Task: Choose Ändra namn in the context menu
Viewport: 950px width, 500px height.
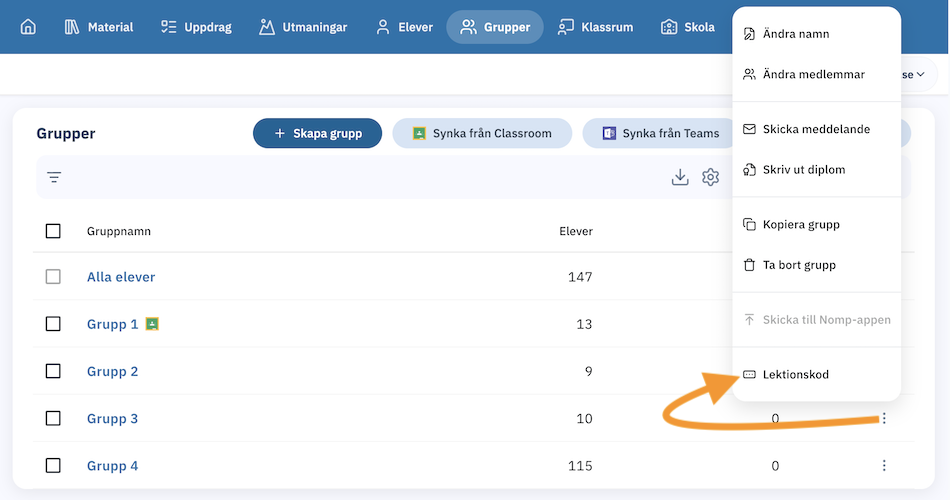Action: coord(816,34)
